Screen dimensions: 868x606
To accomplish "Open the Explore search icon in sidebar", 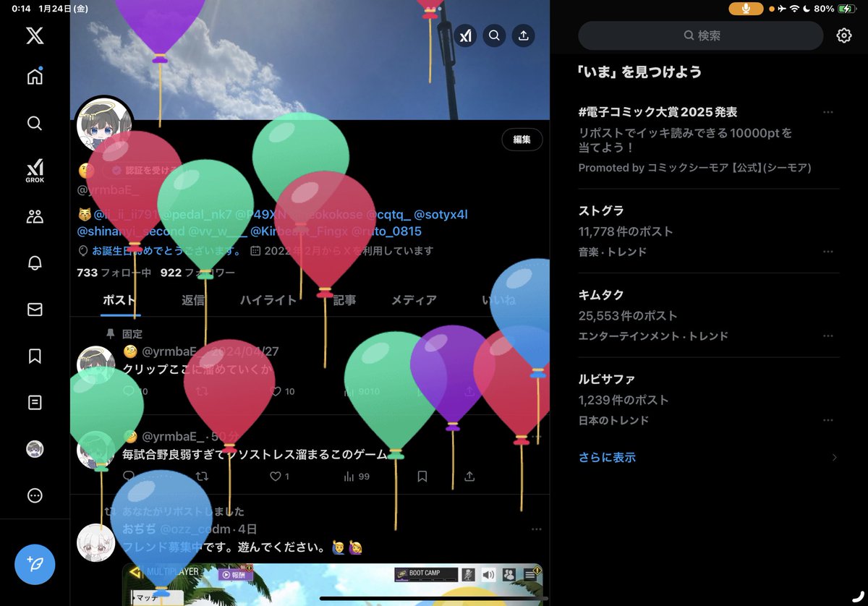I will 35,123.
